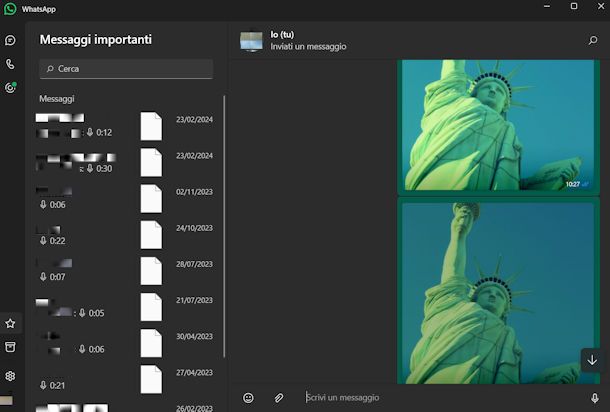Click file icon beside 24/10/2023
The height and width of the screenshot is (412, 610).
[x=151, y=235]
